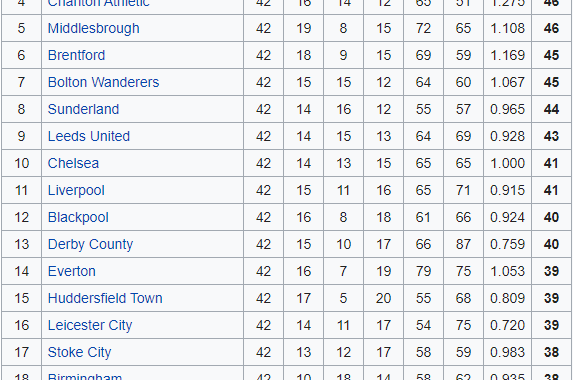Select Chelsea's goal ratio cell 1.000
The image size is (573, 380).
coord(507,163)
